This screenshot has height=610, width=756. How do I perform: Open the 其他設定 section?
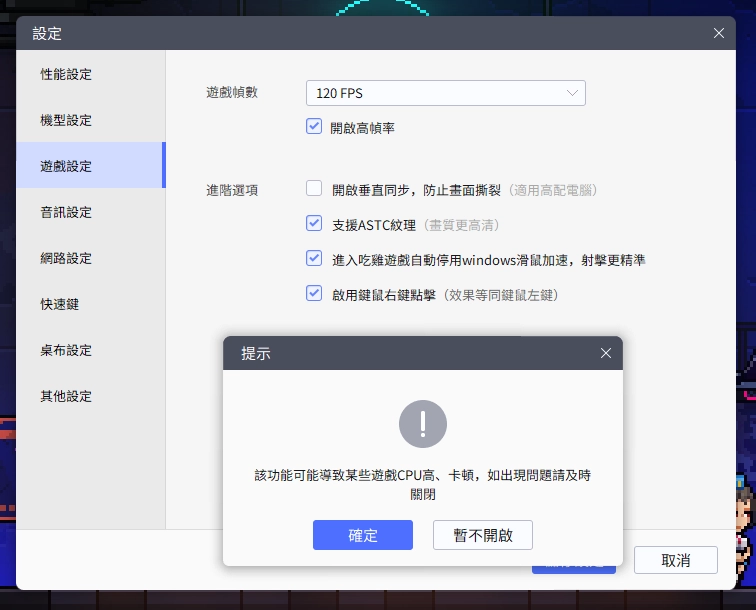(x=66, y=396)
